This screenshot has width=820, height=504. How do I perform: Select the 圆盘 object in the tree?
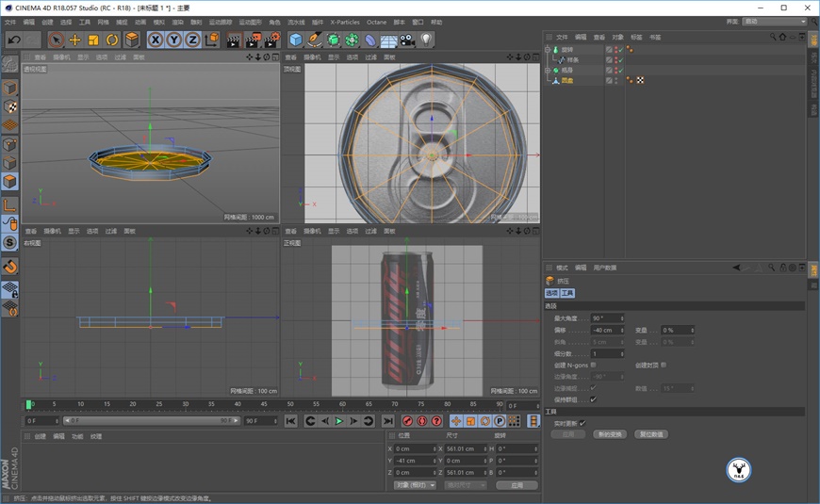(x=566, y=80)
